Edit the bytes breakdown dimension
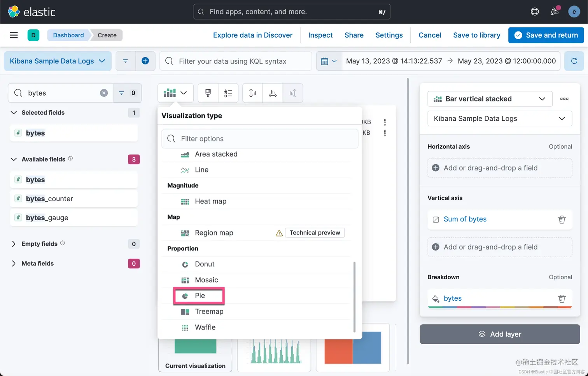Image resolution: width=588 pixels, height=376 pixels. [453, 299]
